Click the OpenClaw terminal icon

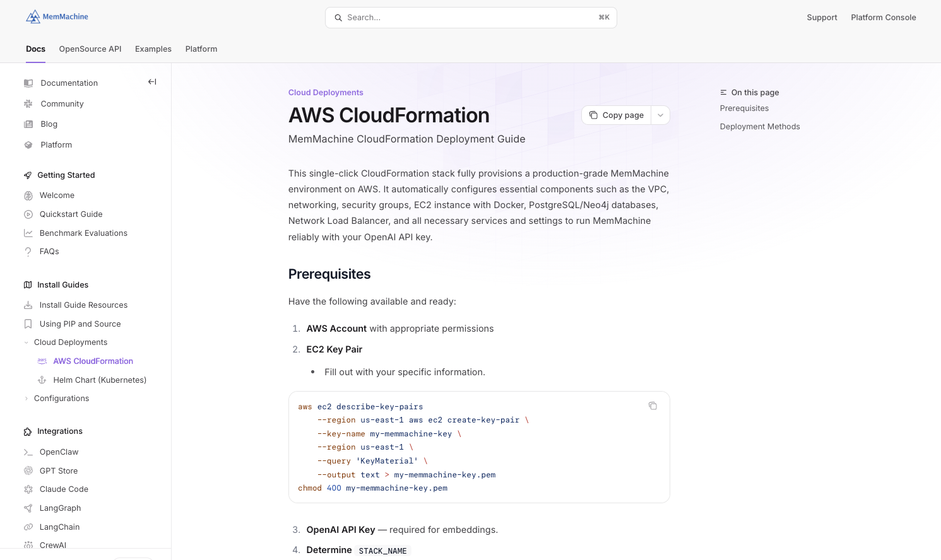[28, 452]
